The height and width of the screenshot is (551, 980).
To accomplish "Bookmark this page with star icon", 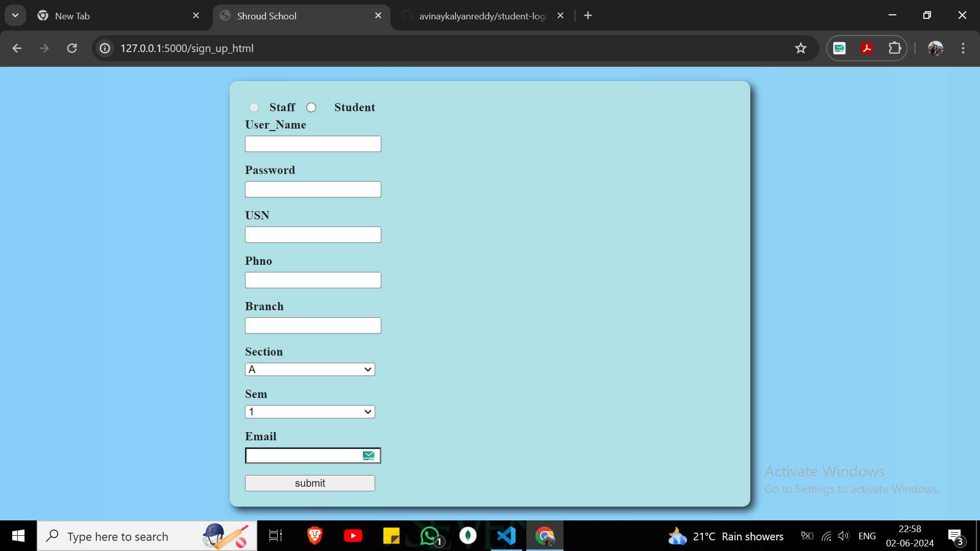I will [x=800, y=48].
